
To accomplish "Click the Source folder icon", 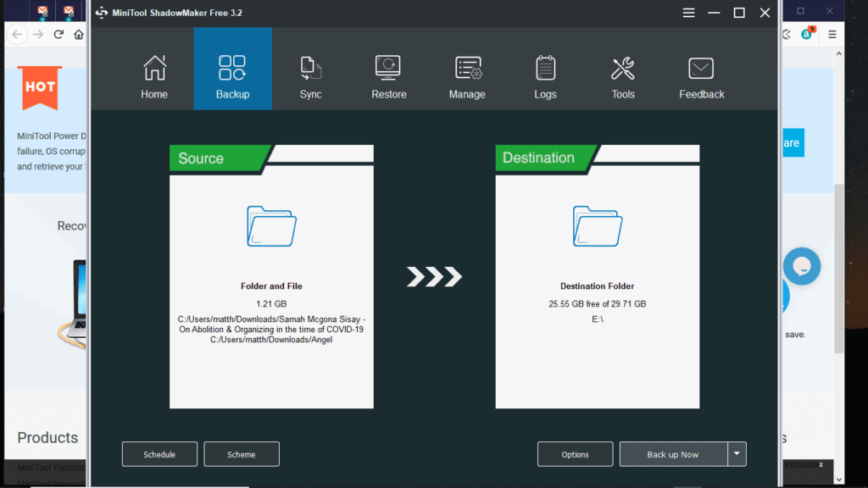I will coord(271,226).
